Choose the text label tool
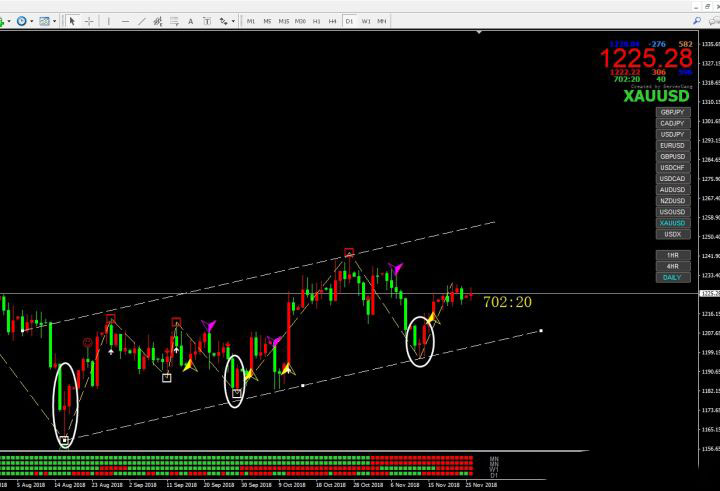Screen dimensions: 720x491 click(x=207, y=21)
